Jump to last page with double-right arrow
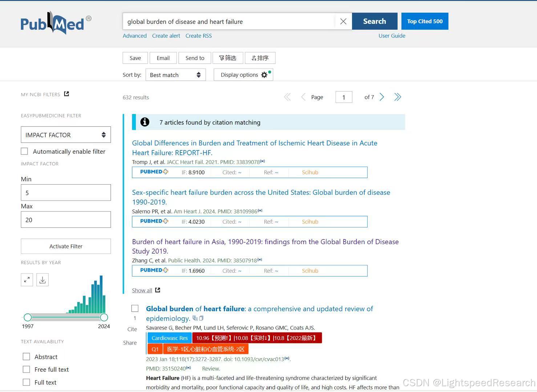The image size is (537, 392). (x=397, y=97)
